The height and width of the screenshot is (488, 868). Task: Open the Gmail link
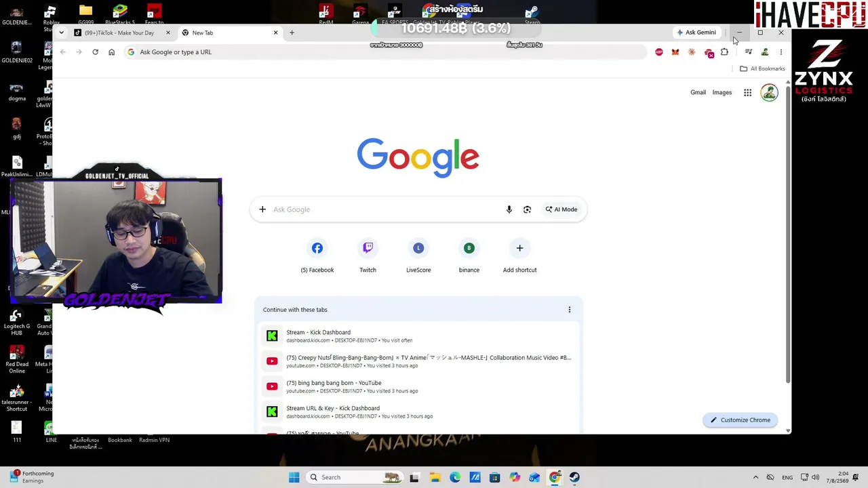[698, 93]
